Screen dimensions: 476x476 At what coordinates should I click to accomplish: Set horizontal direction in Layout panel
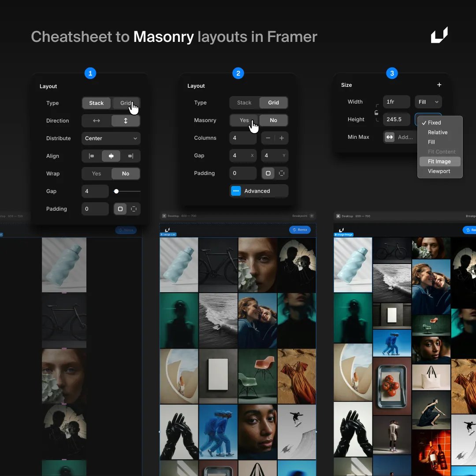click(96, 120)
